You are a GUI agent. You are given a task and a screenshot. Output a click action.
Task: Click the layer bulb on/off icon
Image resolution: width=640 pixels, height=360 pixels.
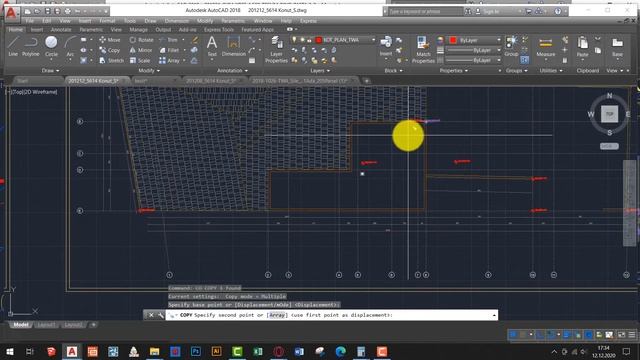click(x=294, y=40)
